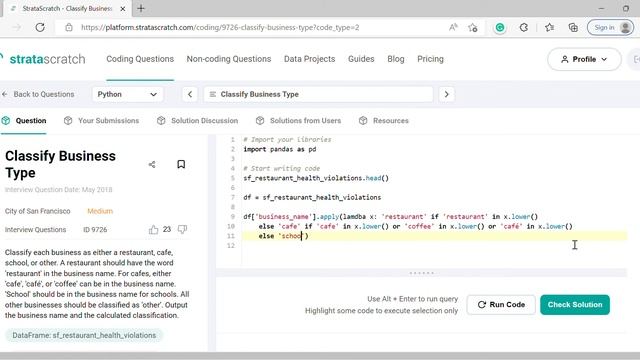Open Guides menu item
This screenshot has height=360, width=640.
pos(361,59)
